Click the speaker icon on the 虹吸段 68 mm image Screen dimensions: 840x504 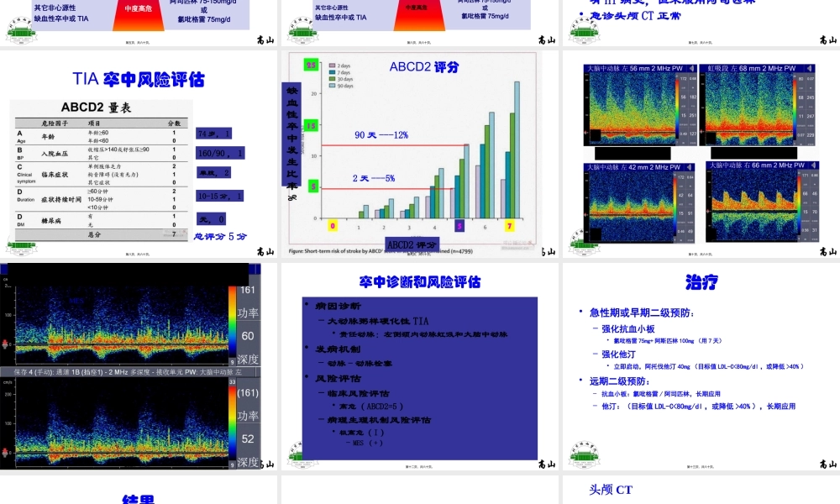coord(811,66)
